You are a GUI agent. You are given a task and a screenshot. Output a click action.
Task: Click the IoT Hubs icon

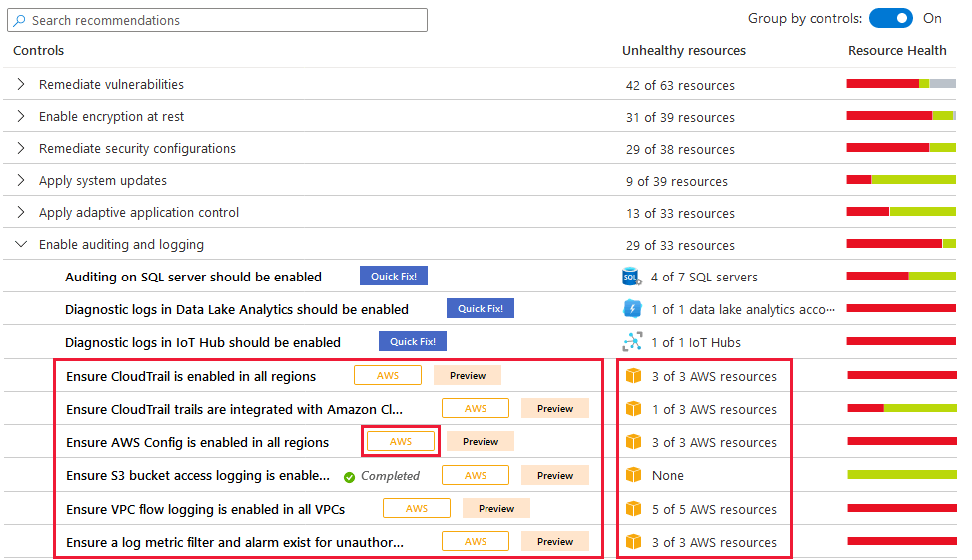632,342
